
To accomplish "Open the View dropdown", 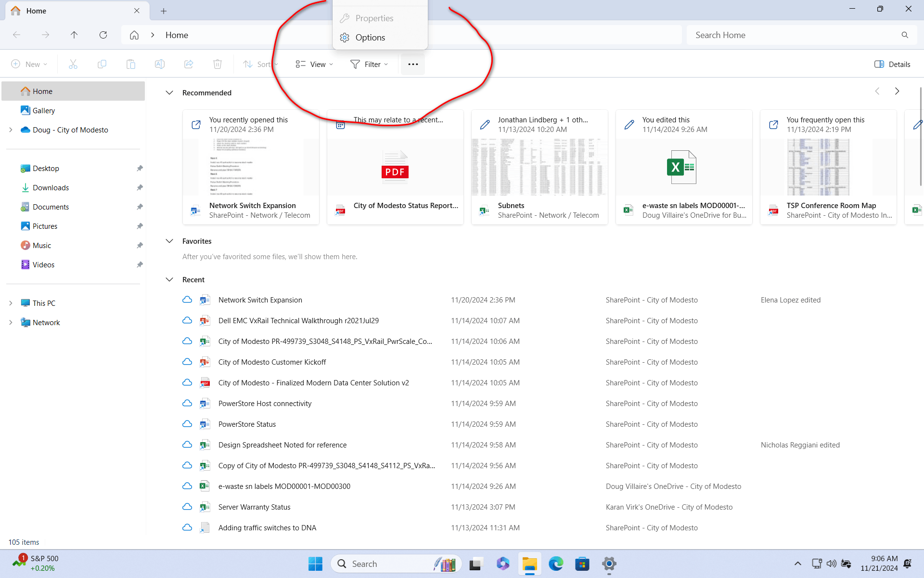I will tap(314, 64).
